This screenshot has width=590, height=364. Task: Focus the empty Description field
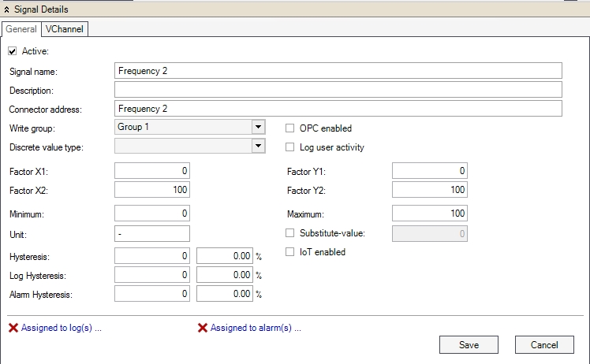point(338,90)
